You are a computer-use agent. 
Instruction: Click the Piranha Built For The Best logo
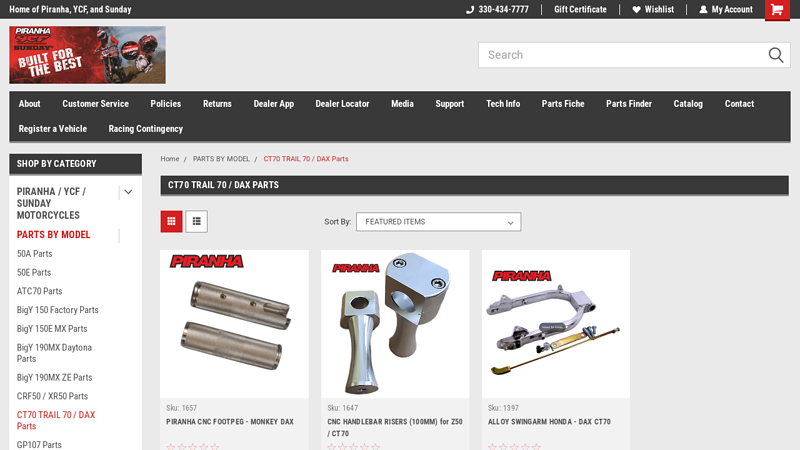87,55
